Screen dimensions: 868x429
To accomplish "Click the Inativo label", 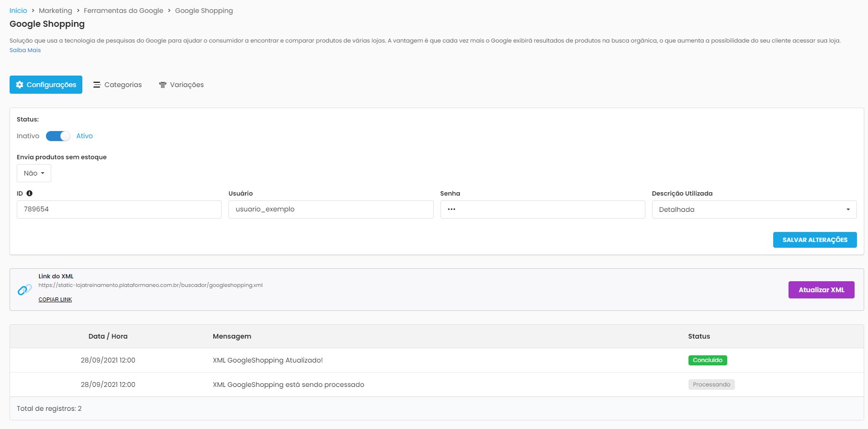I will click(x=28, y=136).
